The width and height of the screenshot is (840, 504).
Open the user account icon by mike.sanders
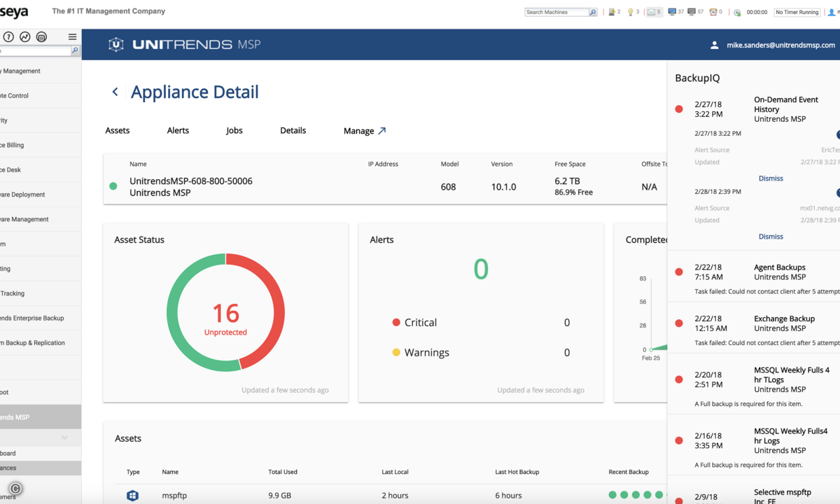[714, 45]
